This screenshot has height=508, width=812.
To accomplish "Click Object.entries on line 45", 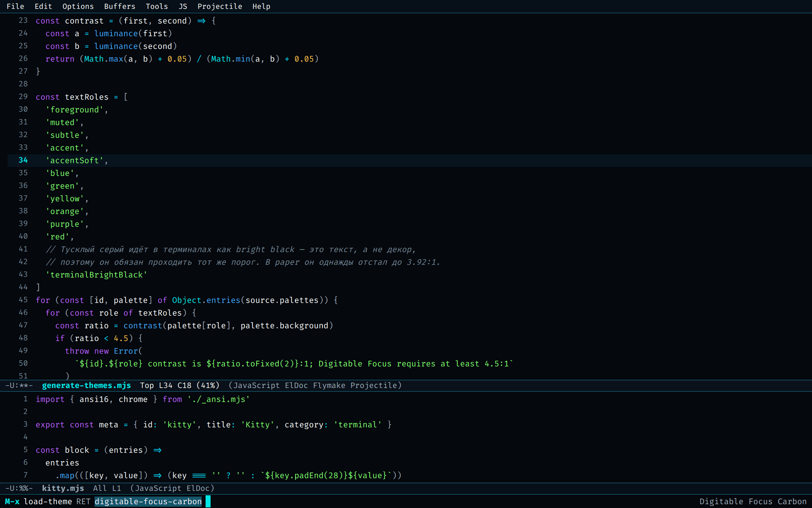I will pos(206,300).
